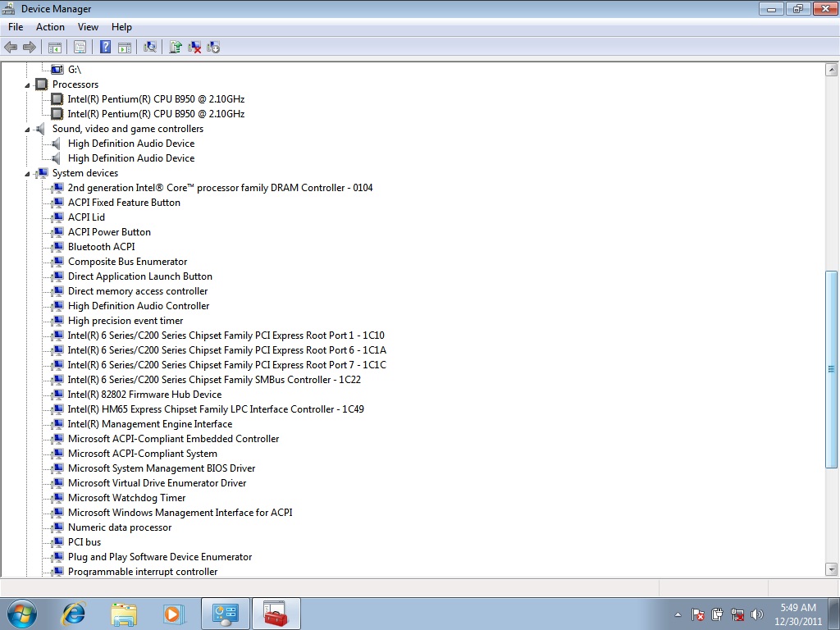Select the PCI bus device

(84, 542)
